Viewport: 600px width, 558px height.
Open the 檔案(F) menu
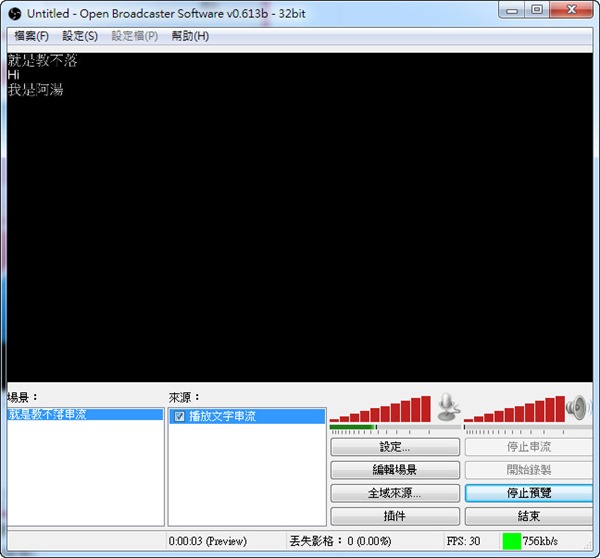31,36
